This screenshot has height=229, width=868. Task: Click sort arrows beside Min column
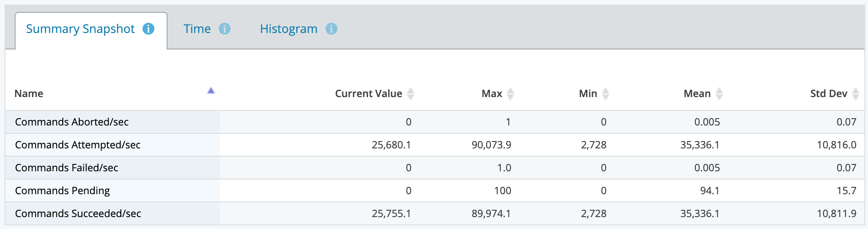tap(606, 93)
